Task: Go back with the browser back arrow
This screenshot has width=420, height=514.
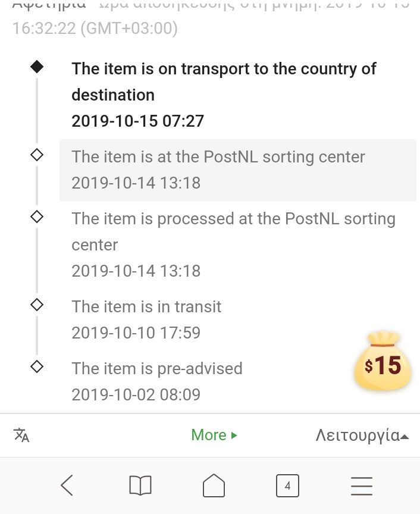Action: click(x=67, y=485)
